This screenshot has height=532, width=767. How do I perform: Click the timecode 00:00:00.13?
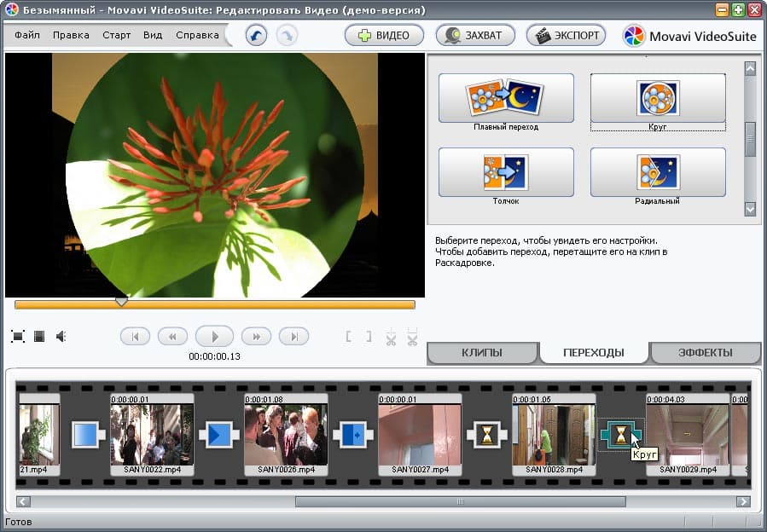pos(214,356)
